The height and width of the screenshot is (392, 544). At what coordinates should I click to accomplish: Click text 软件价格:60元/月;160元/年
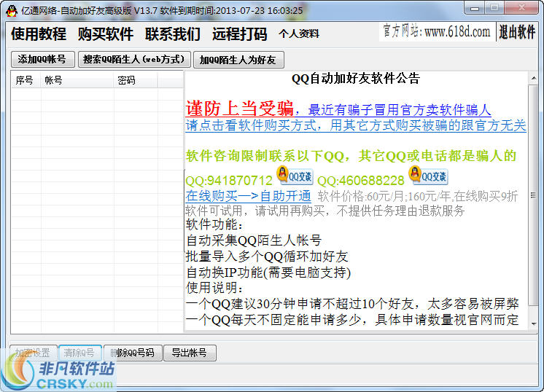pos(384,197)
